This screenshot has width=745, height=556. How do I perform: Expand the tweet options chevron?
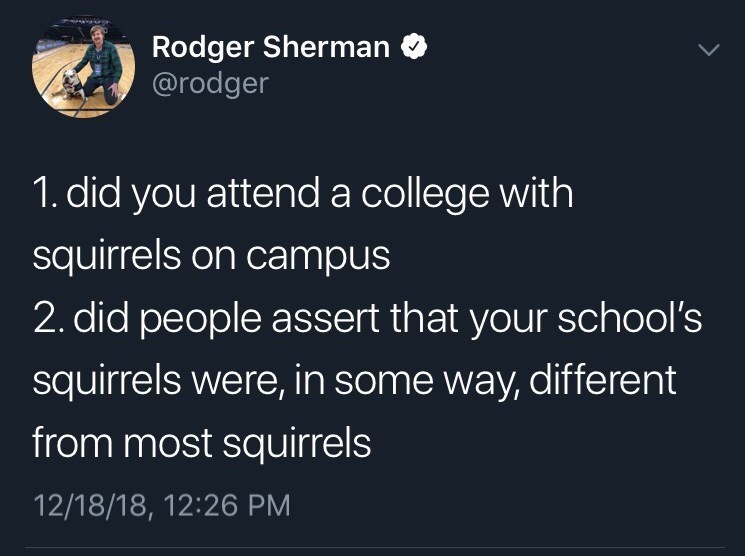(707, 49)
